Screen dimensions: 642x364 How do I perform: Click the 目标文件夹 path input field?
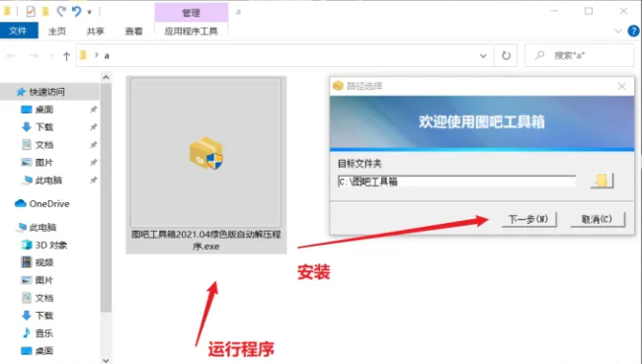point(456,182)
